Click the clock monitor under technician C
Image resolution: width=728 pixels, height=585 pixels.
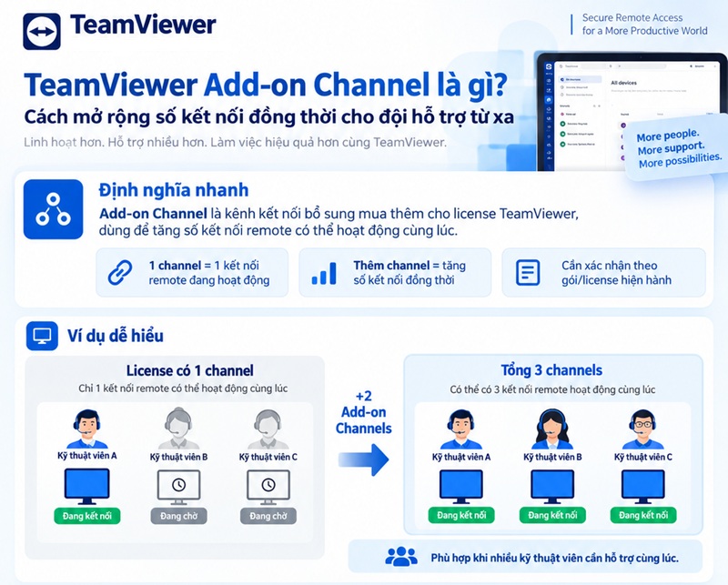click(268, 488)
